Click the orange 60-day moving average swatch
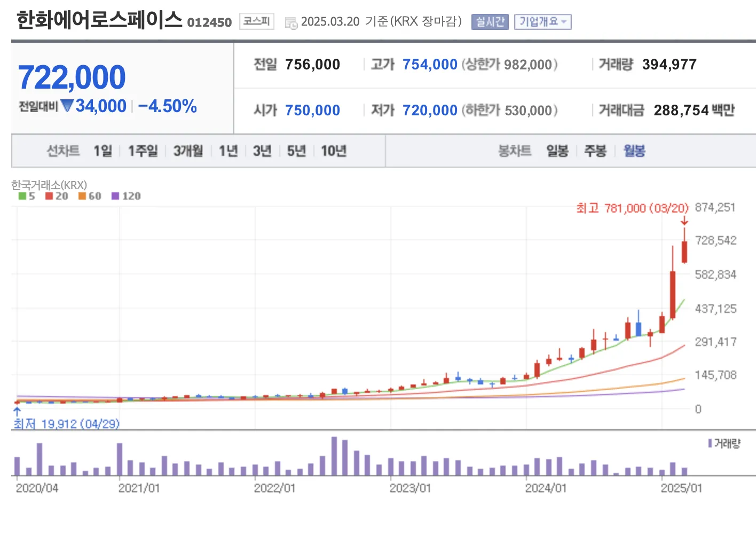Image resolution: width=756 pixels, height=535 pixels. click(82, 196)
